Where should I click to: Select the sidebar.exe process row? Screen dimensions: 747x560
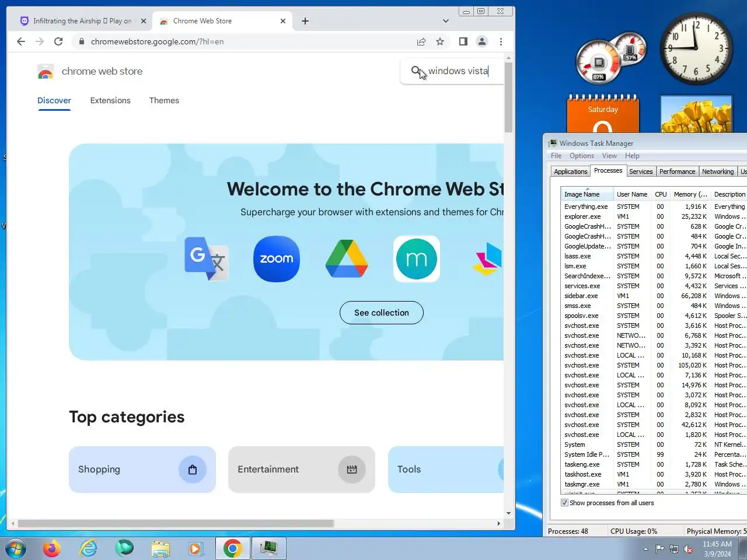[654, 296]
